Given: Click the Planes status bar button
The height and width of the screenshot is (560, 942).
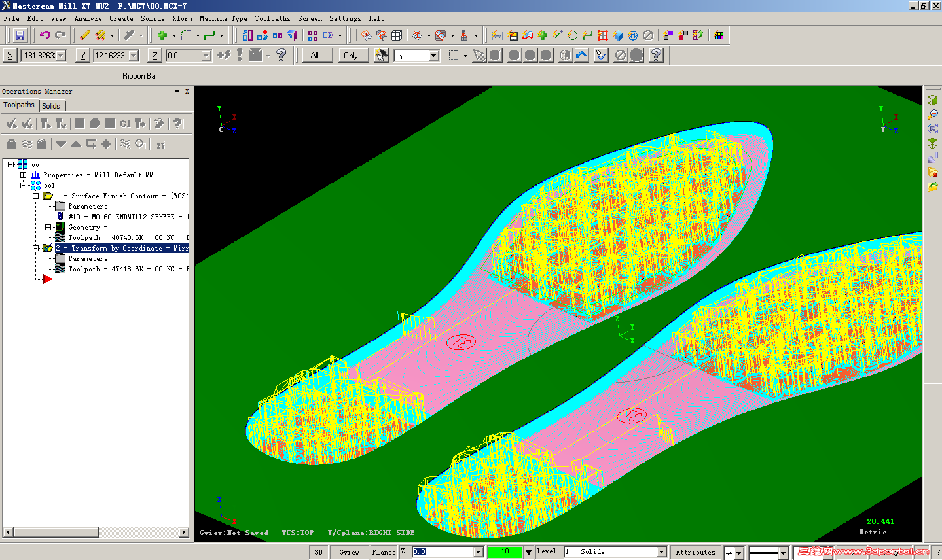Looking at the screenshot, I should tap(384, 552).
